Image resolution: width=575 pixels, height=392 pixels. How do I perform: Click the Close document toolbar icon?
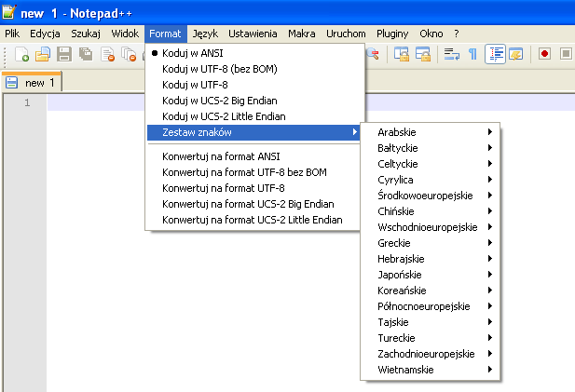coord(108,54)
